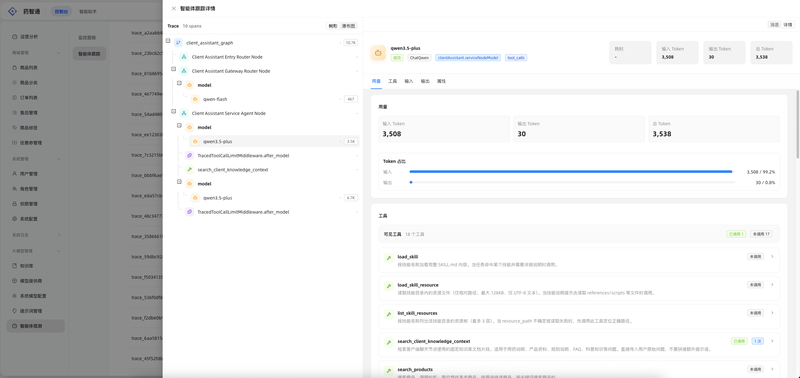Viewport: 800px width, 378px height.
Task: Collapse the Client Assistant Gateway Router Node
Action: tap(173, 68)
